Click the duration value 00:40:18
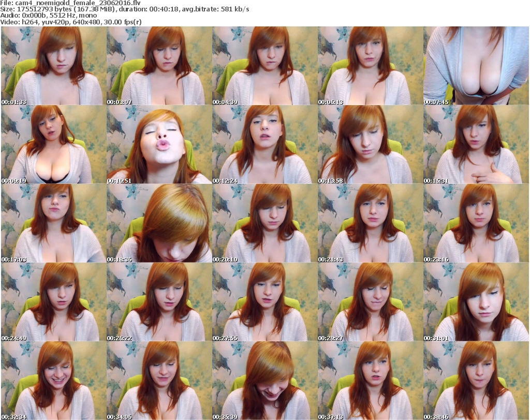 pyautogui.click(x=164, y=9)
